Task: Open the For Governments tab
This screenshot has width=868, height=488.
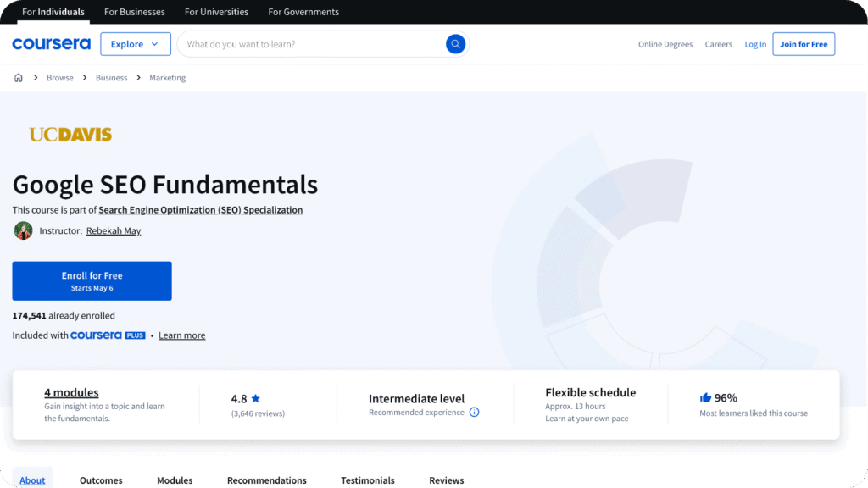Action: point(303,12)
